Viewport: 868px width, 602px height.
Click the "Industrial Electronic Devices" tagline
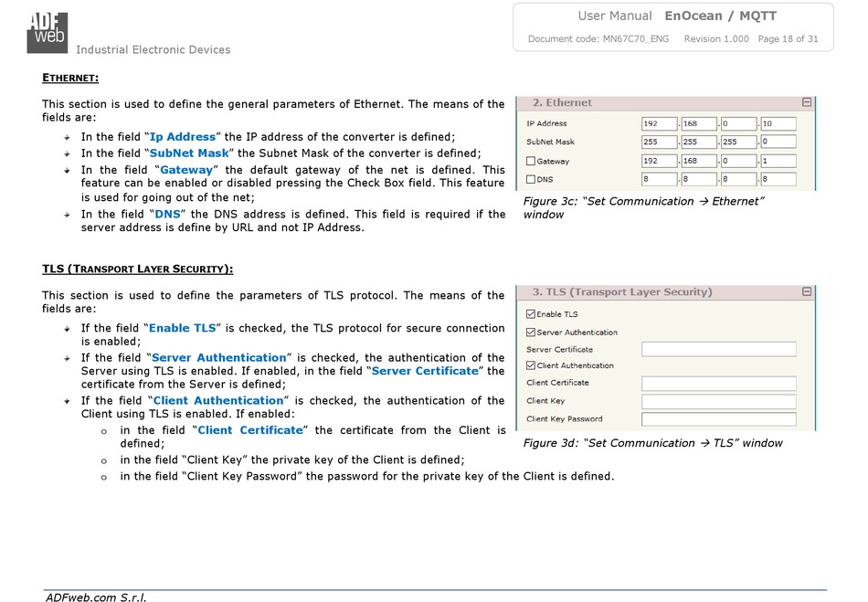[x=153, y=50]
